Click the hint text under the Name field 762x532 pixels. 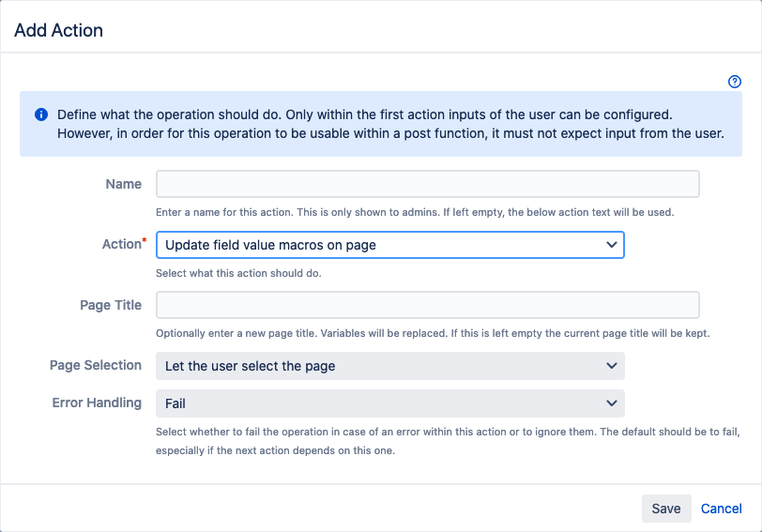tap(414, 212)
